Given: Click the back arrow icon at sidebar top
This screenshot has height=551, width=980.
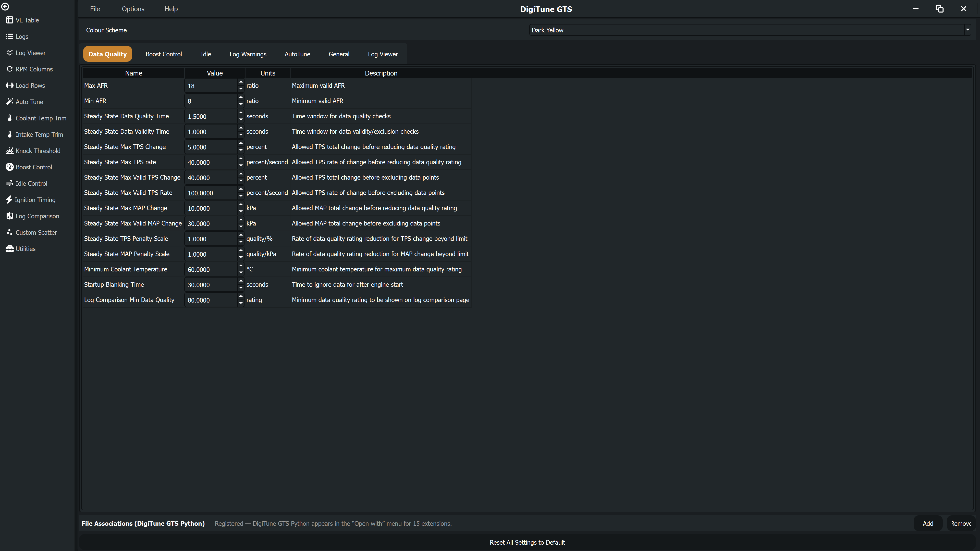Looking at the screenshot, I should [5, 6].
